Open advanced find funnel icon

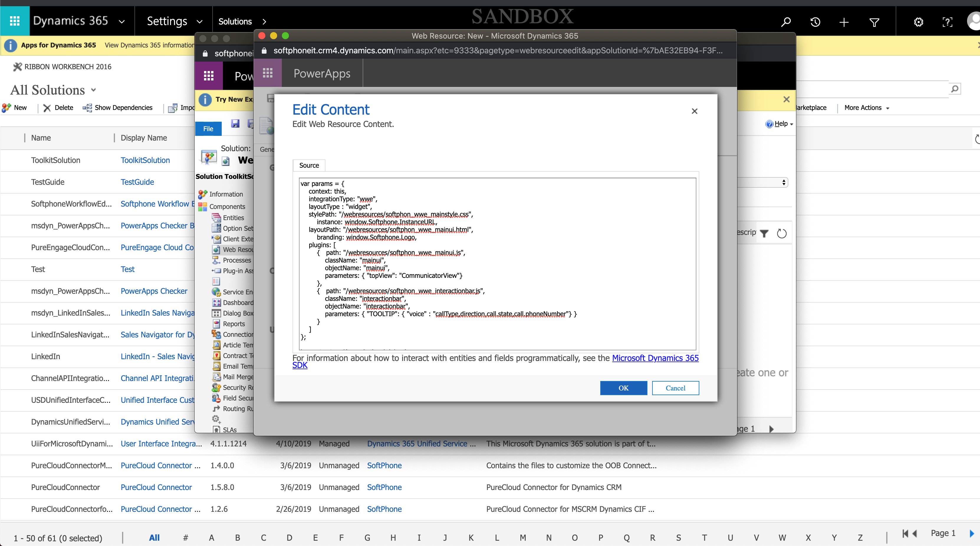coord(874,22)
